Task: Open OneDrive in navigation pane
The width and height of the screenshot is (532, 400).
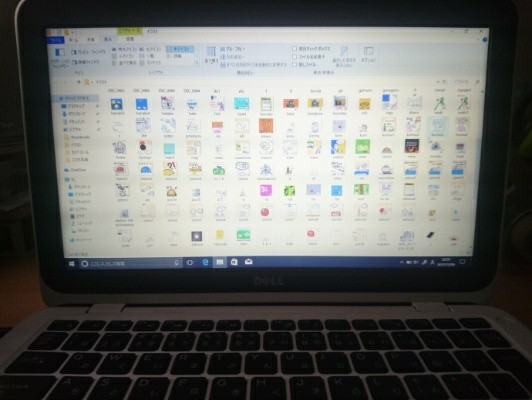Action: click(76, 170)
